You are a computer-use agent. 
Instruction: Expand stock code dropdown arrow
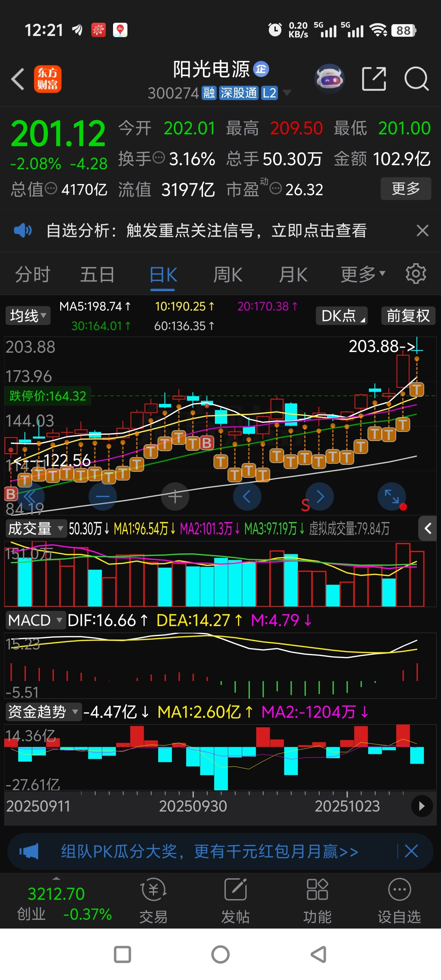tap(287, 92)
